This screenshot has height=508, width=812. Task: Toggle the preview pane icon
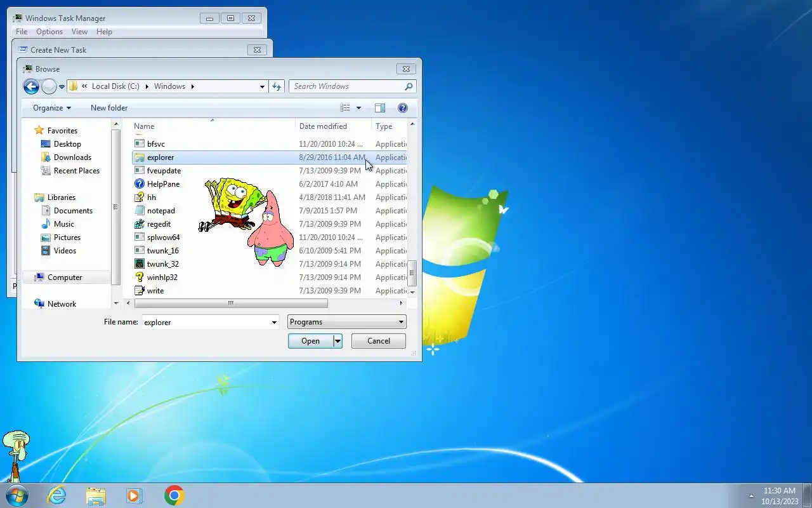click(380, 108)
